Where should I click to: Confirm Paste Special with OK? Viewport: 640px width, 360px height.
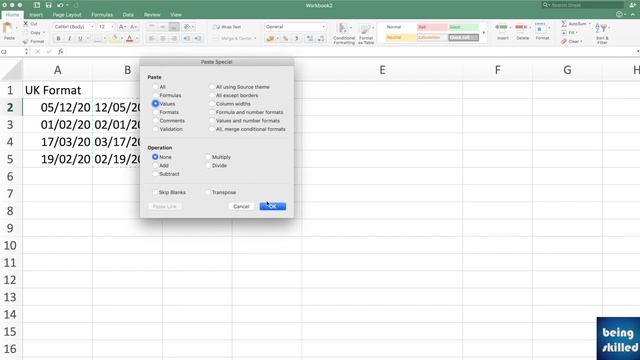pos(273,207)
